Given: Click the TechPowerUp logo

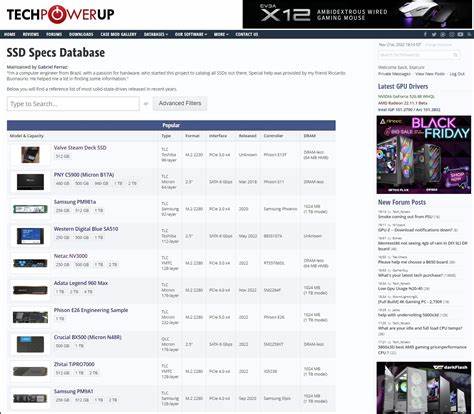Looking at the screenshot, I should pos(60,14).
